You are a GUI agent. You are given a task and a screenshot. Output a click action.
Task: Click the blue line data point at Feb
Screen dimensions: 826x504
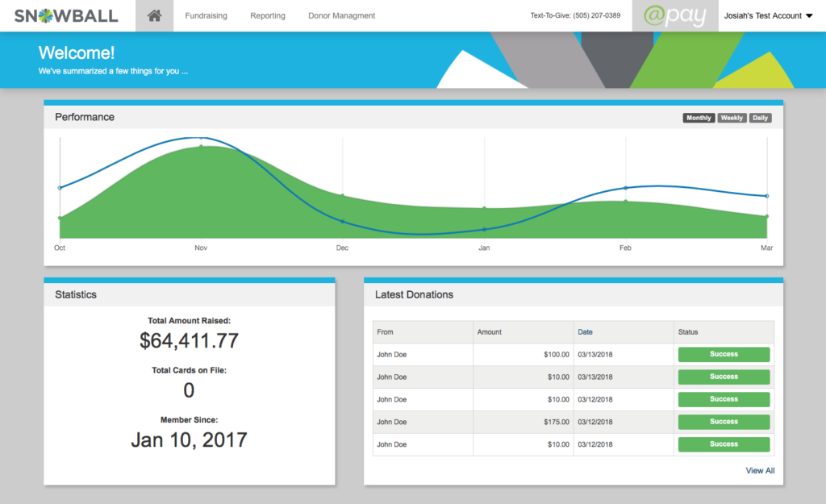[x=625, y=188]
